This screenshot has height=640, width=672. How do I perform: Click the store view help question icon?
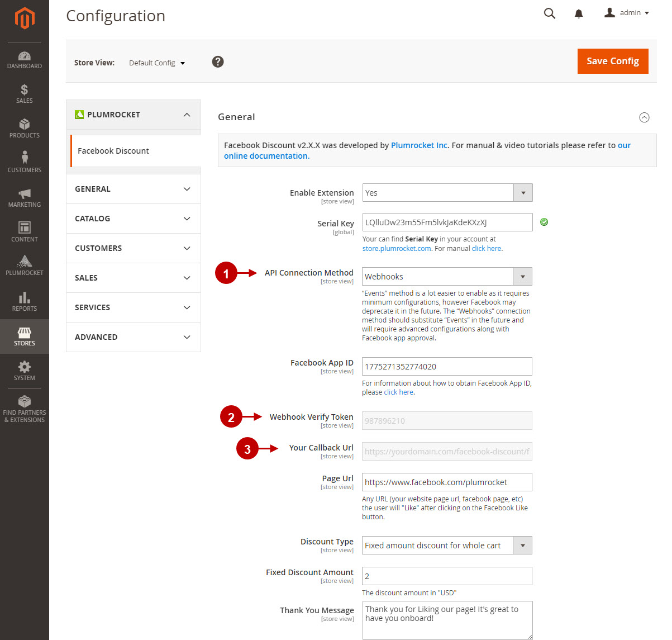click(218, 61)
